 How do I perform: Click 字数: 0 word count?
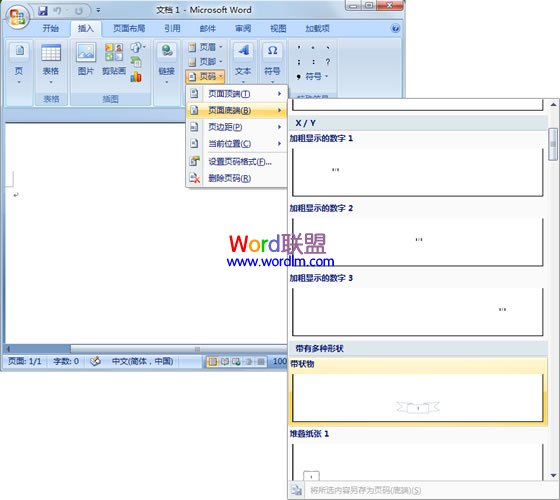pyautogui.click(x=66, y=361)
